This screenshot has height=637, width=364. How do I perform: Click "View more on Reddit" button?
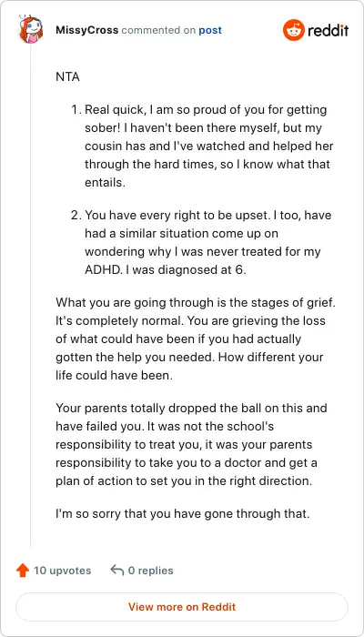(x=182, y=607)
